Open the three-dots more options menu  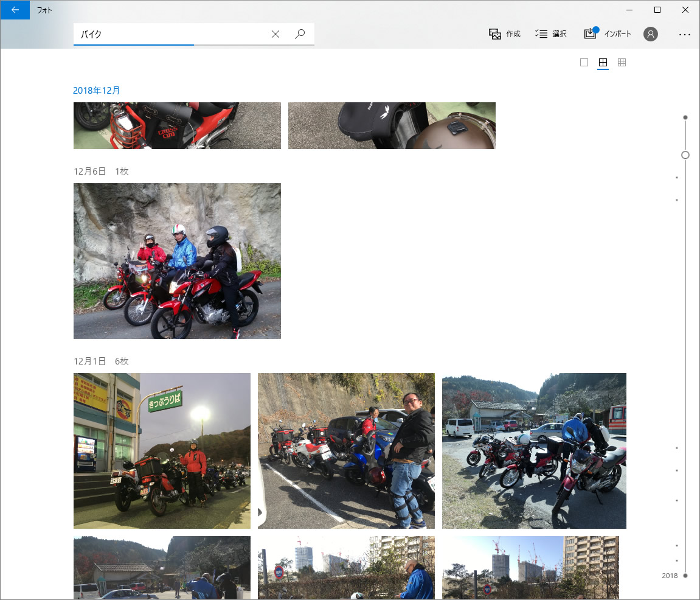[x=685, y=35]
